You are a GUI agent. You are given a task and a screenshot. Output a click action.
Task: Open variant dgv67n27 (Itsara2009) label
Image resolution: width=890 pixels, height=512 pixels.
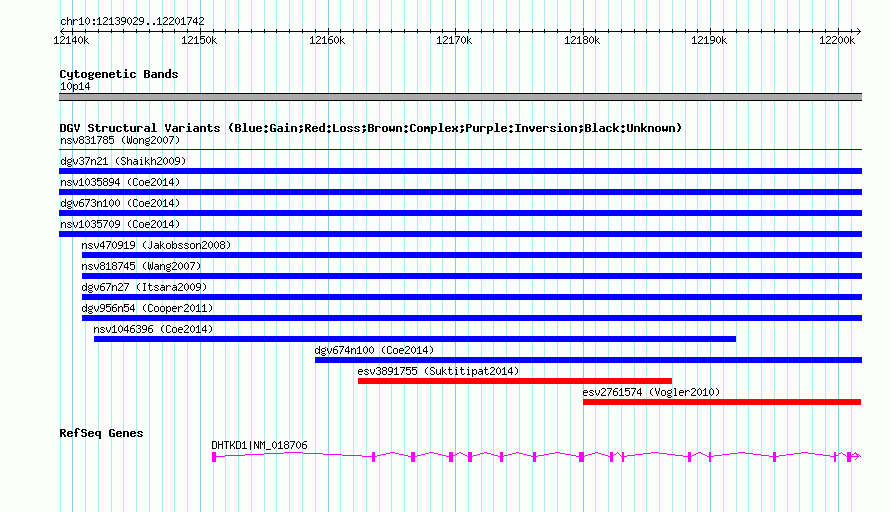(144, 287)
